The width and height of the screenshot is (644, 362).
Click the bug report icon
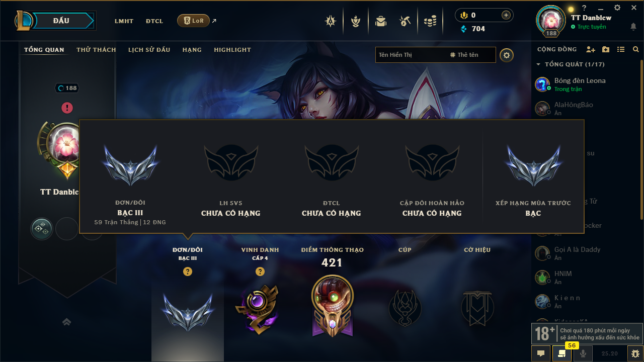click(635, 353)
